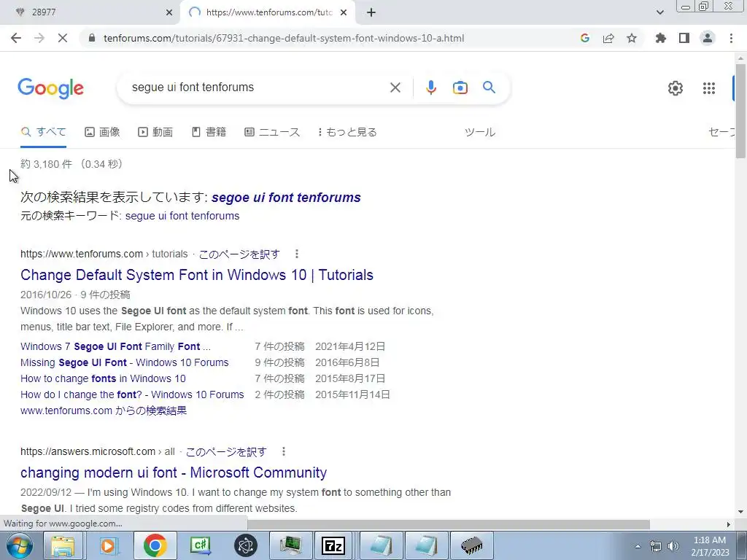Open How to change fonts in Windows 10

(x=103, y=378)
